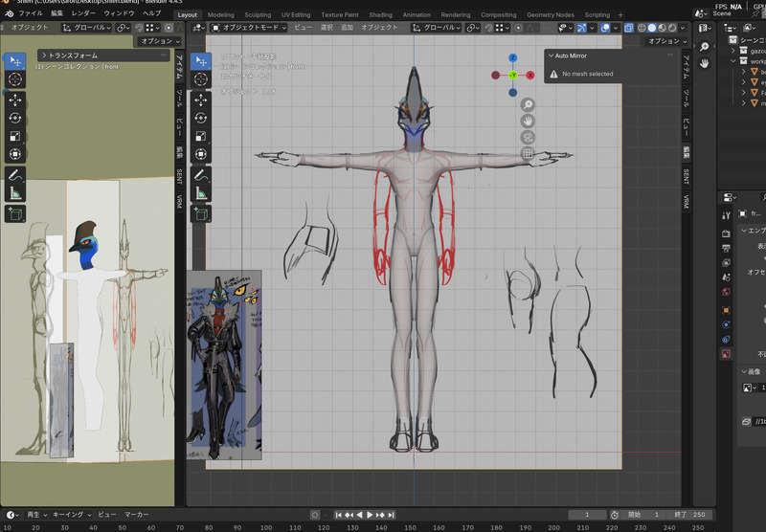Image resolution: width=766 pixels, height=532 pixels.
Task: Select the Scale tool in center viewport toolbar
Action: pyautogui.click(x=202, y=136)
